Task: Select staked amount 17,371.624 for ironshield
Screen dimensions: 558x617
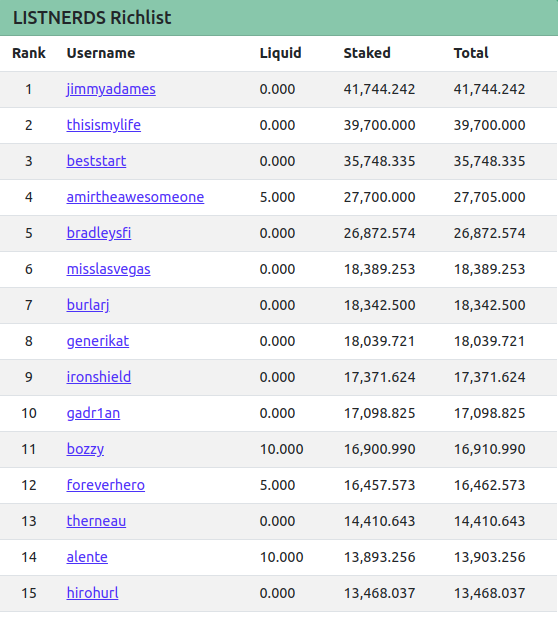Action: 379,377
